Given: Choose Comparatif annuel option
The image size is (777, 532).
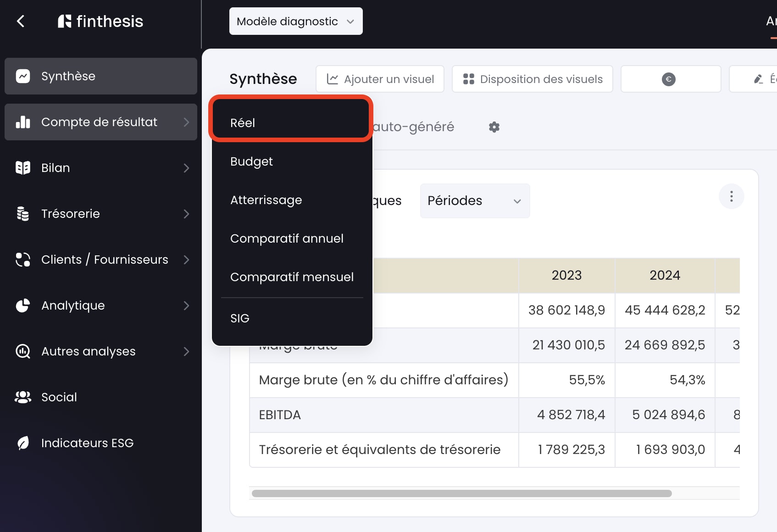Looking at the screenshot, I should pyautogui.click(x=292, y=238).
